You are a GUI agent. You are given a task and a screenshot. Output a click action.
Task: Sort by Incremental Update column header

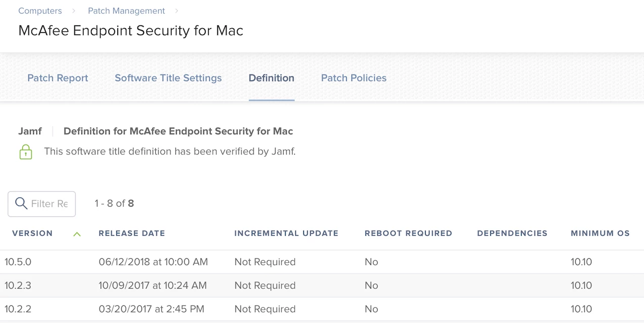click(x=286, y=233)
